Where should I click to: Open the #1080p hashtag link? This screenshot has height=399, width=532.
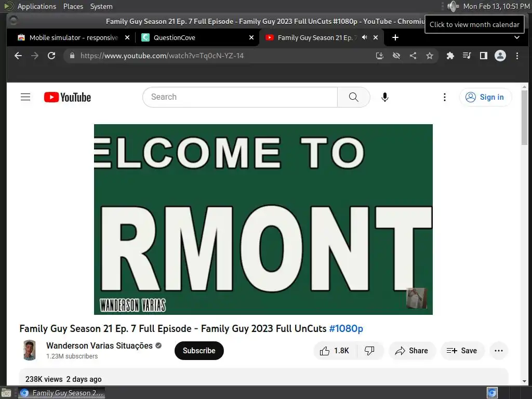click(x=346, y=328)
